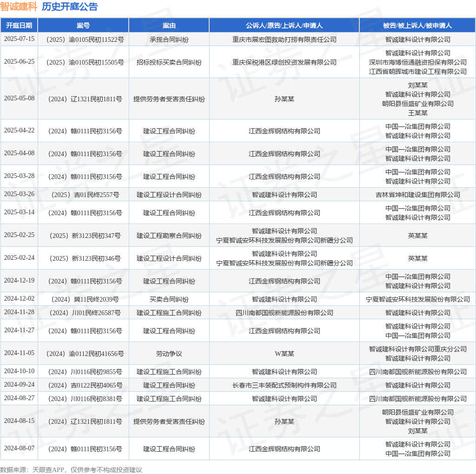Select date cell 2024-12-02
The width and height of the screenshot is (476, 474).
19,299
